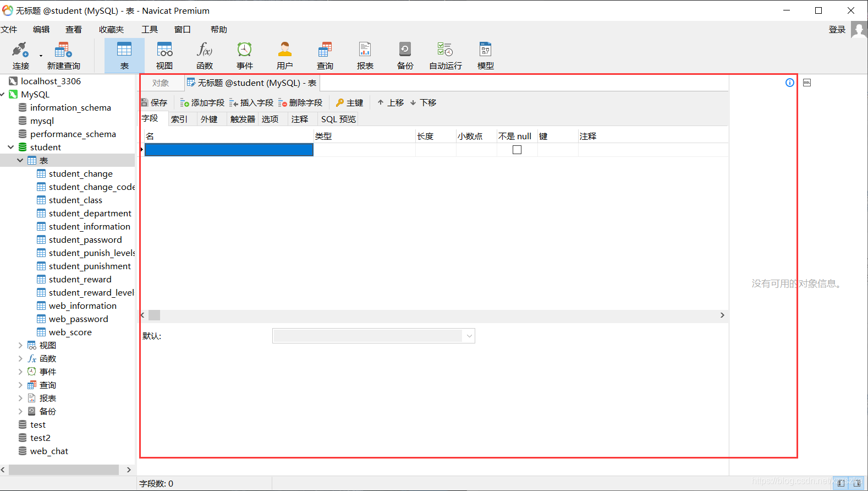The width and height of the screenshot is (868, 491).
Task: Expand the 备份 backup node
Action: click(20, 411)
